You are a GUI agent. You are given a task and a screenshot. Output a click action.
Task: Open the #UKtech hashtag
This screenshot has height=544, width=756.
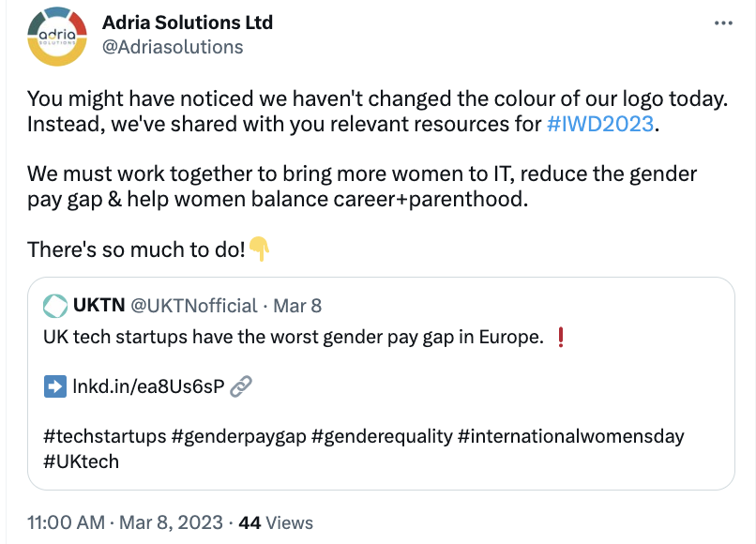(82, 461)
